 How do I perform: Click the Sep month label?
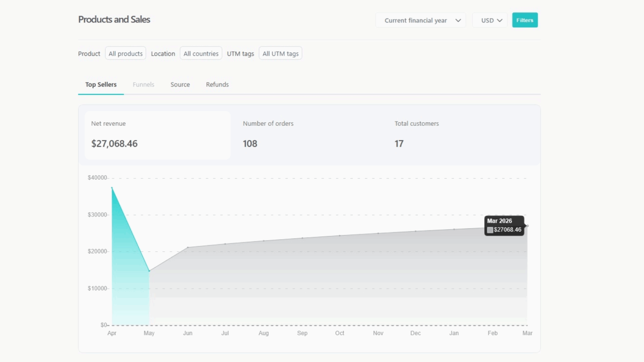click(302, 333)
